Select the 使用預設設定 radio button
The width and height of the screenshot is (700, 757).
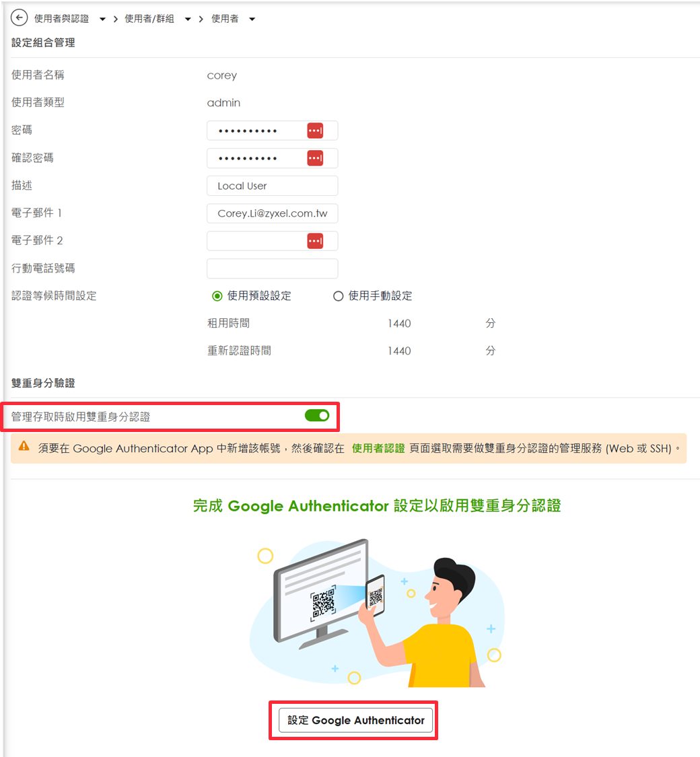(217, 296)
